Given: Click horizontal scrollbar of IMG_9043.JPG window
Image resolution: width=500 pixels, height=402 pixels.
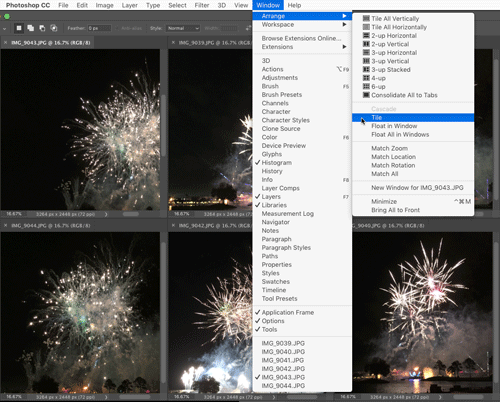Looking at the screenshot, I should (131, 214).
